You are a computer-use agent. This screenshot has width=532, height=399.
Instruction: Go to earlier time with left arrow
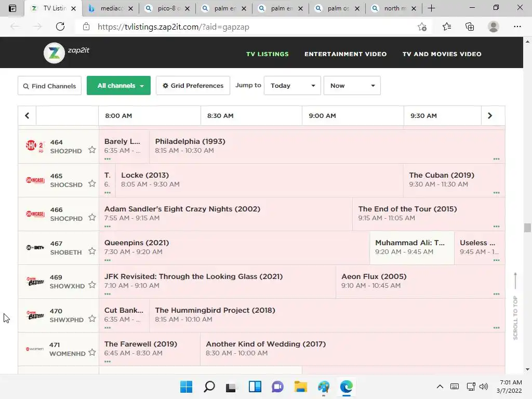(27, 116)
